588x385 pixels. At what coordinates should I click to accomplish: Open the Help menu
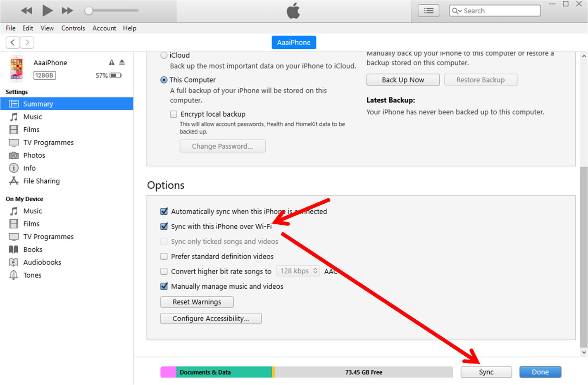[130, 28]
